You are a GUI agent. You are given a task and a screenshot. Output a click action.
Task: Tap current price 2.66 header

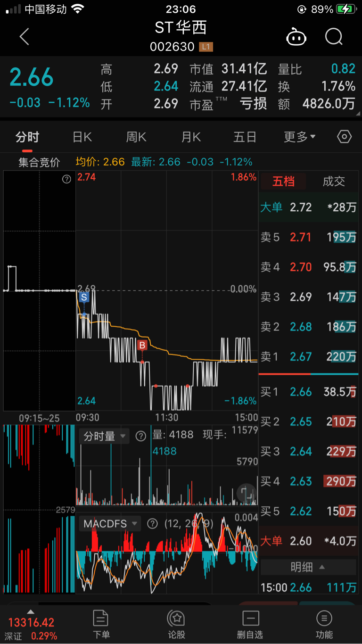point(32,77)
